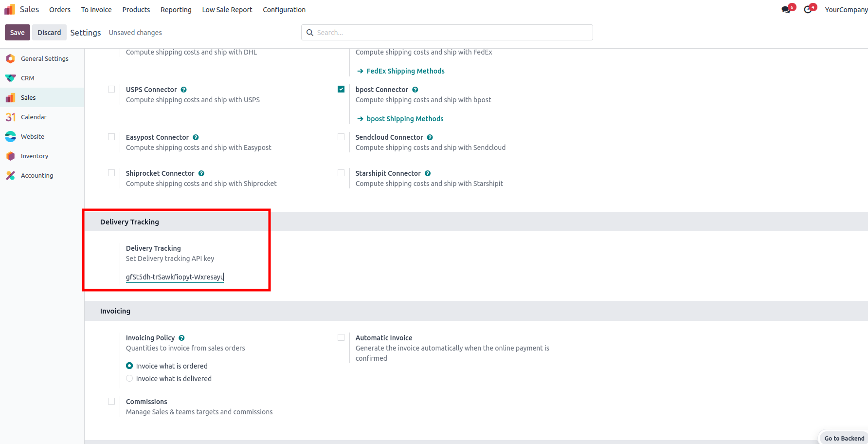
Task: Open the messages conversation icon
Action: tap(786, 10)
